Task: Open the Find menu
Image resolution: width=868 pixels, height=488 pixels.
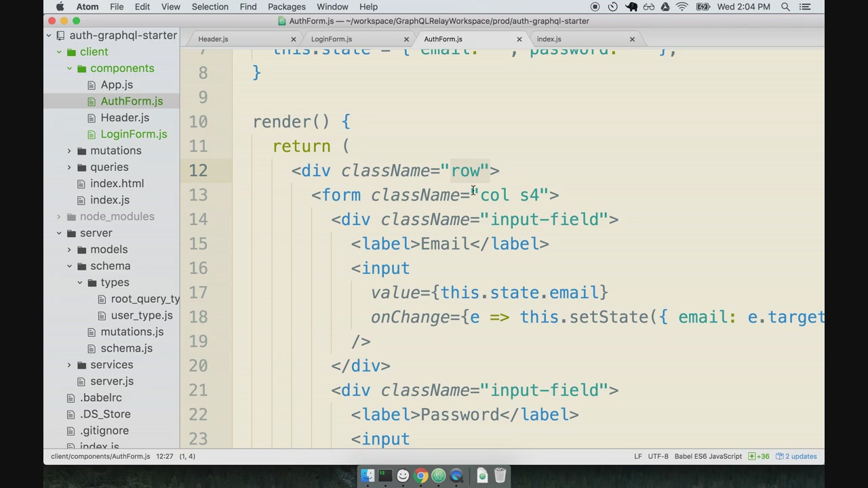Action: tap(248, 7)
